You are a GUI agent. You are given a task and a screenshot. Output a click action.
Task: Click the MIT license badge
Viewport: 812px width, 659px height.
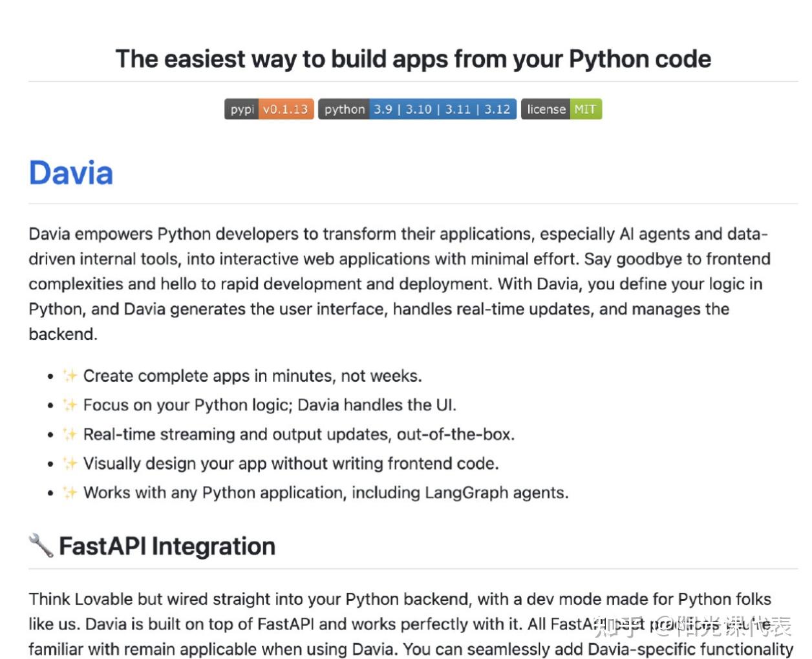point(561,109)
